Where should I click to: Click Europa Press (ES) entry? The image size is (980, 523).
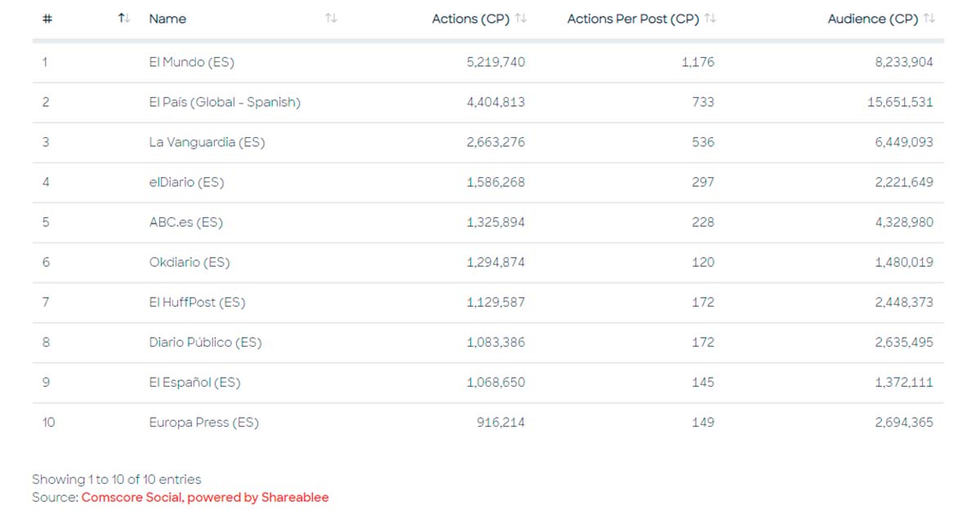[x=203, y=422]
